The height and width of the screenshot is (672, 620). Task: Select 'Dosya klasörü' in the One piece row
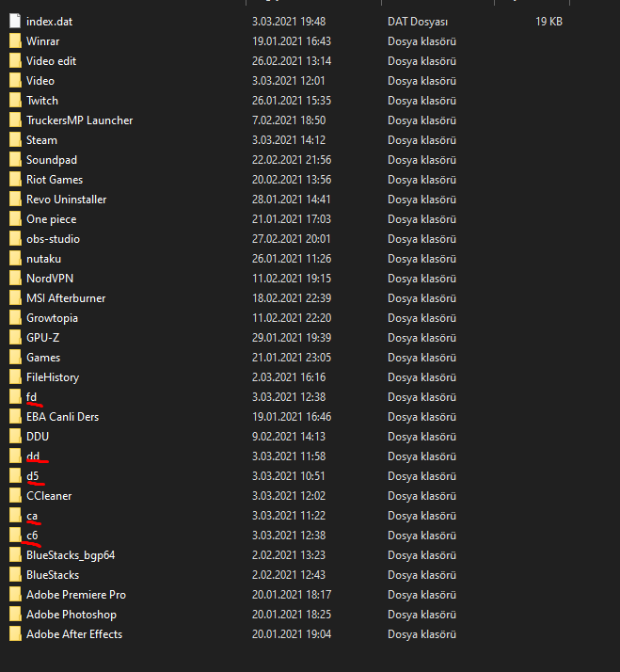pyautogui.click(x=421, y=219)
